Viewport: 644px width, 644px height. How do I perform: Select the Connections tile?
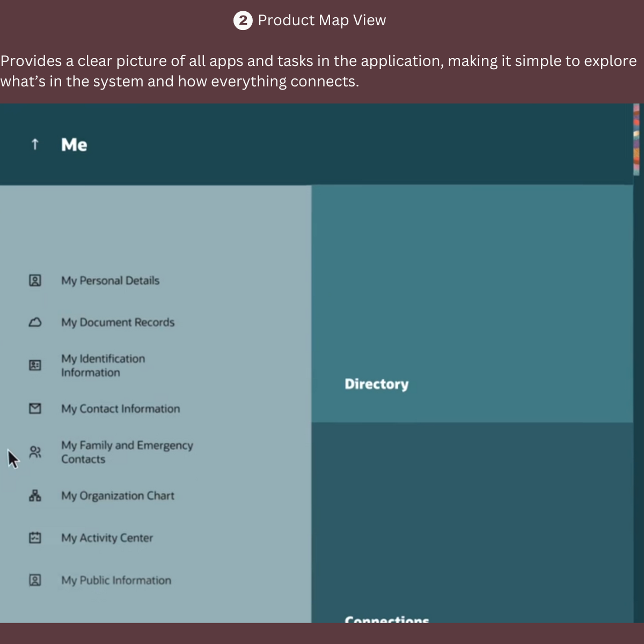pyautogui.click(x=472, y=522)
